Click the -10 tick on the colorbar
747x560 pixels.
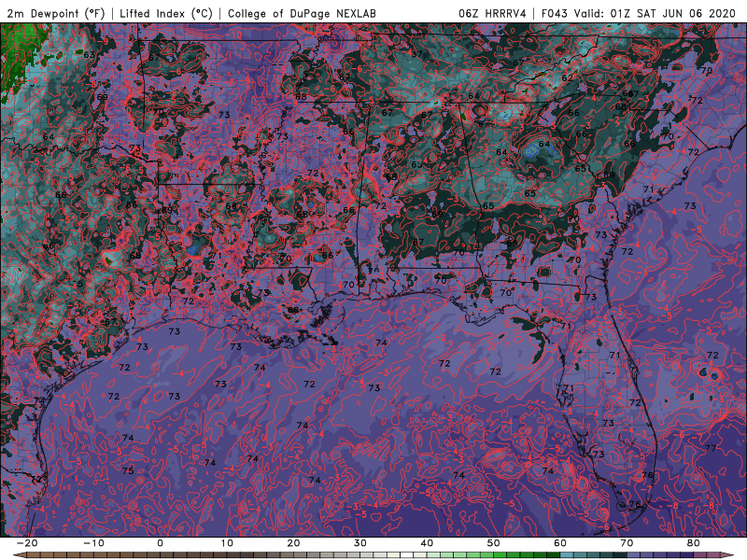point(92,543)
